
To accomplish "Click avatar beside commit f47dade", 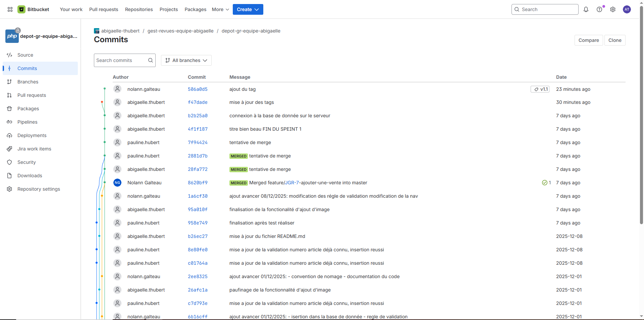I will 117,102.
